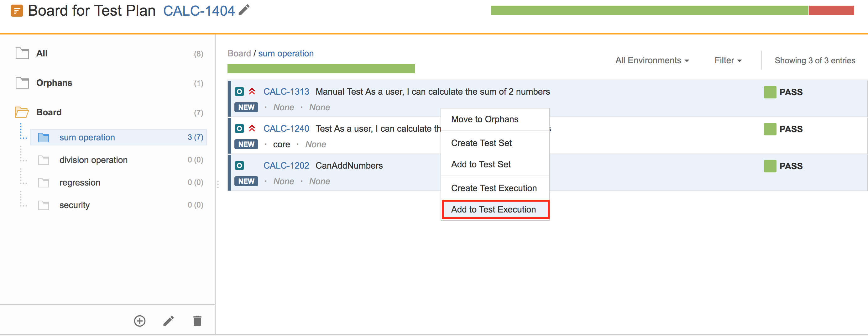Click the Showing 3 of 3 entries text

click(x=815, y=60)
